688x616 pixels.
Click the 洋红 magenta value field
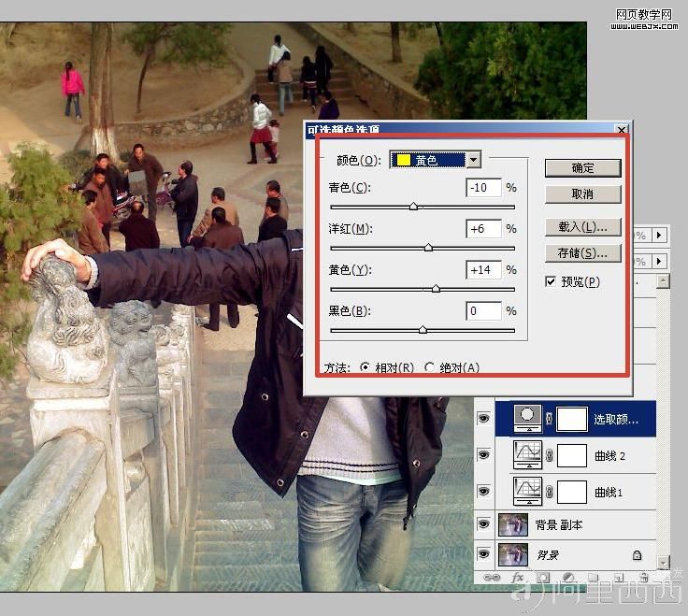click(x=483, y=229)
